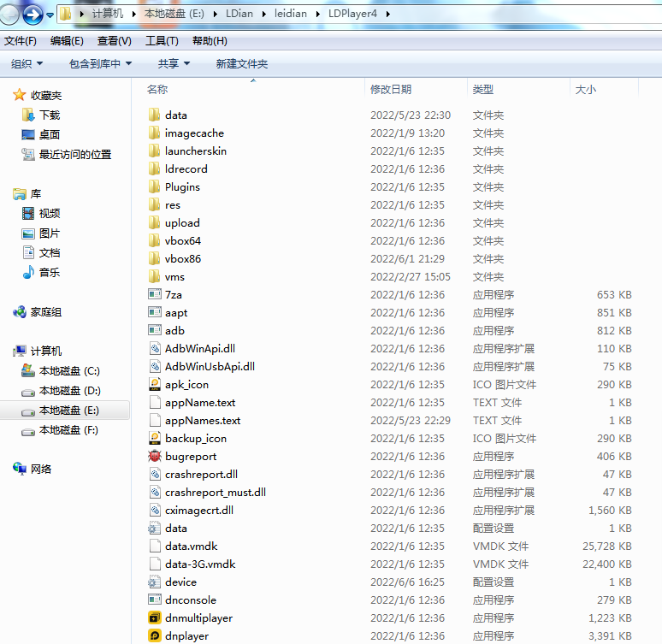Open the 文件(F) menu
The width and height of the screenshot is (662, 644).
click(x=21, y=41)
